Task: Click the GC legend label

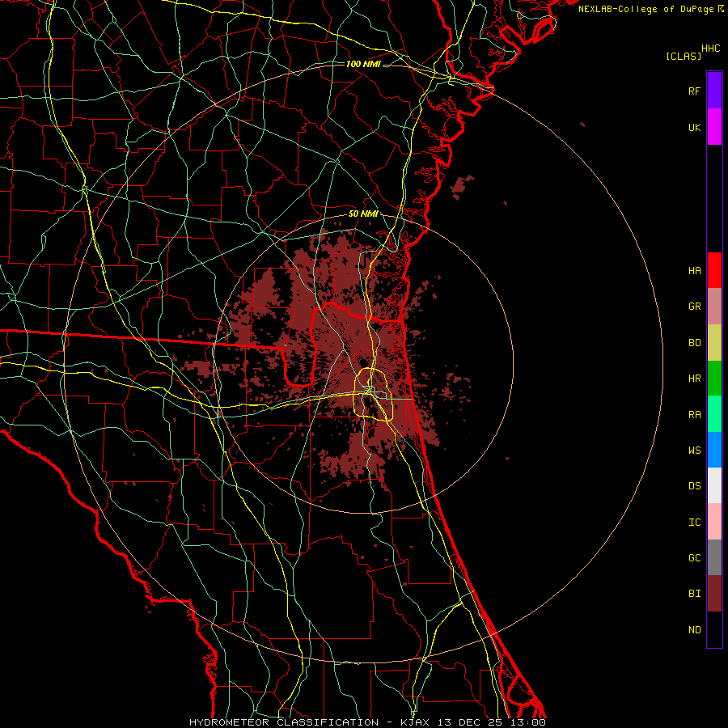Action: point(694,558)
